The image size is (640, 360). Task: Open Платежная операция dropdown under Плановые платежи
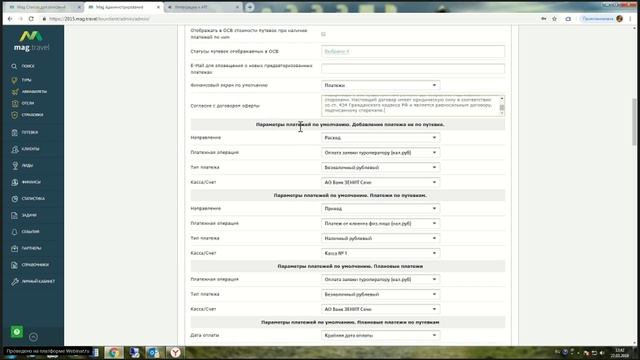coord(380,280)
